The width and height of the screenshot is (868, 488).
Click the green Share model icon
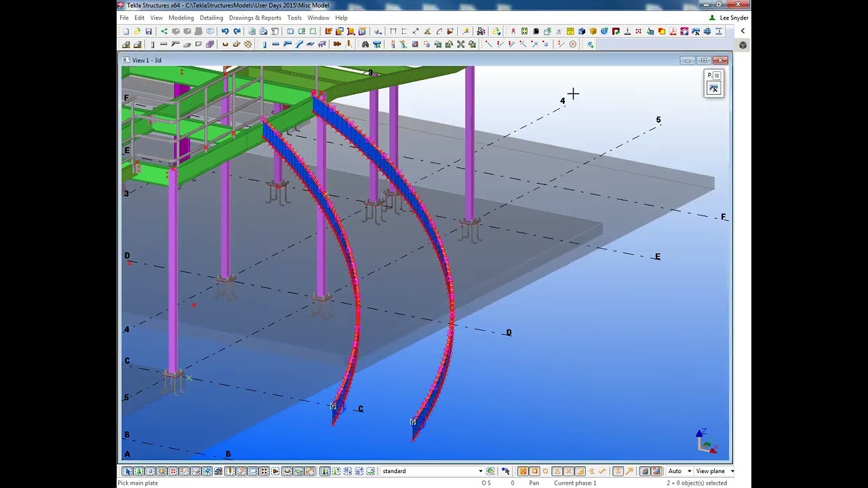point(164,31)
